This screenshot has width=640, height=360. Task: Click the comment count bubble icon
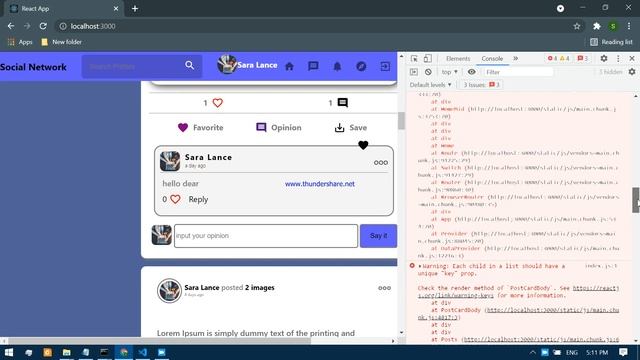pyautogui.click(x=343, y=103)
